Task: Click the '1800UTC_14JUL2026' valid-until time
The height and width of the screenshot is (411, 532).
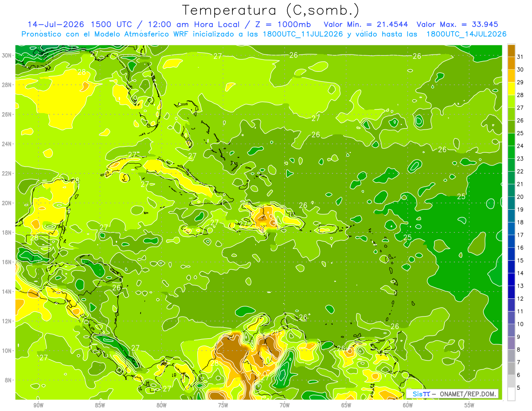Action: click(x=466, y=34)
